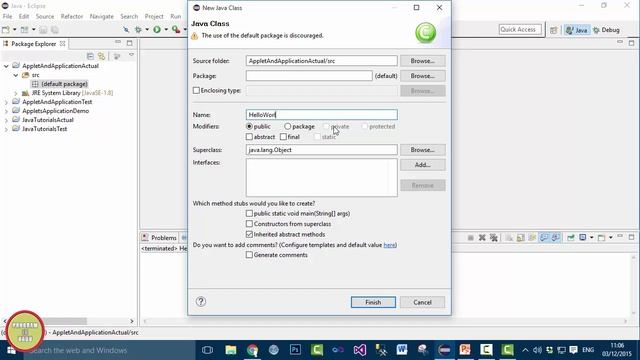Click Add to add an interface
The image size is (640, 360).
coord(422,165)
